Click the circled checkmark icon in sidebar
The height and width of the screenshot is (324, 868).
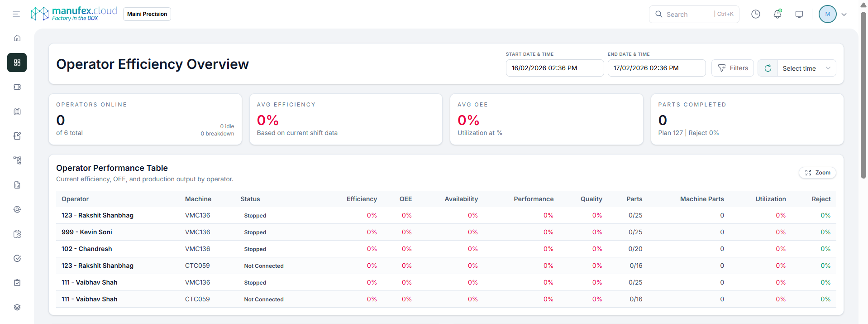pyautogui.click(x=17, y=258)
